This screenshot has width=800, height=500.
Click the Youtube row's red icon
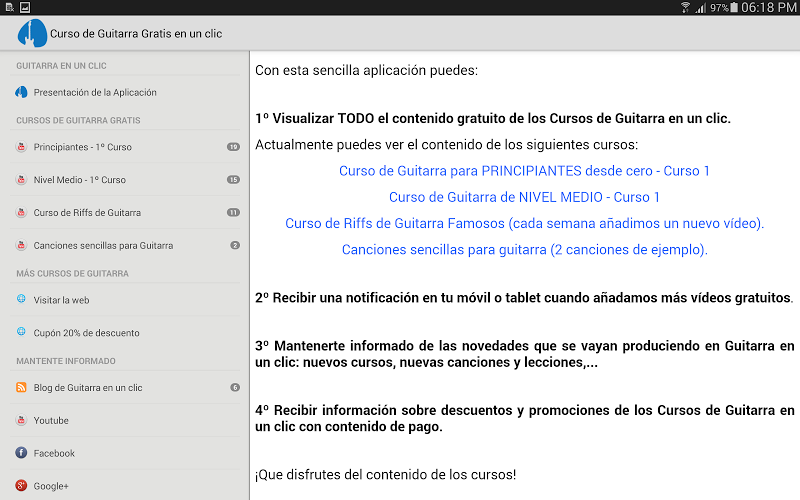point(21,420)
